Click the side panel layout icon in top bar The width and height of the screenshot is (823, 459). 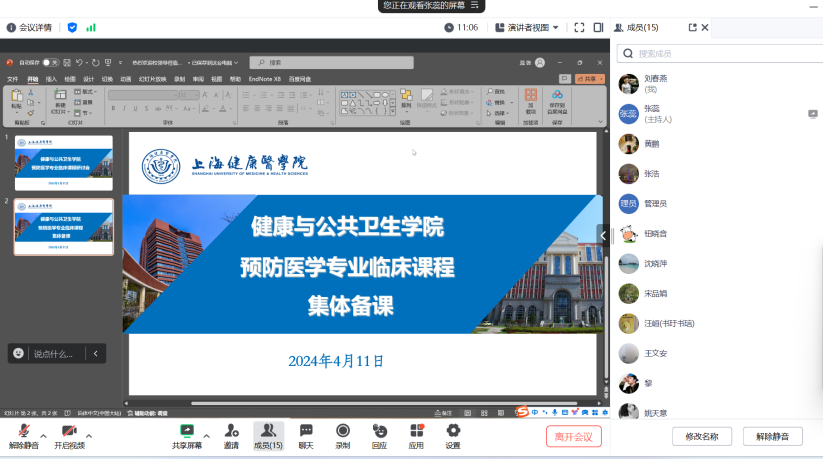click(598, 27)
